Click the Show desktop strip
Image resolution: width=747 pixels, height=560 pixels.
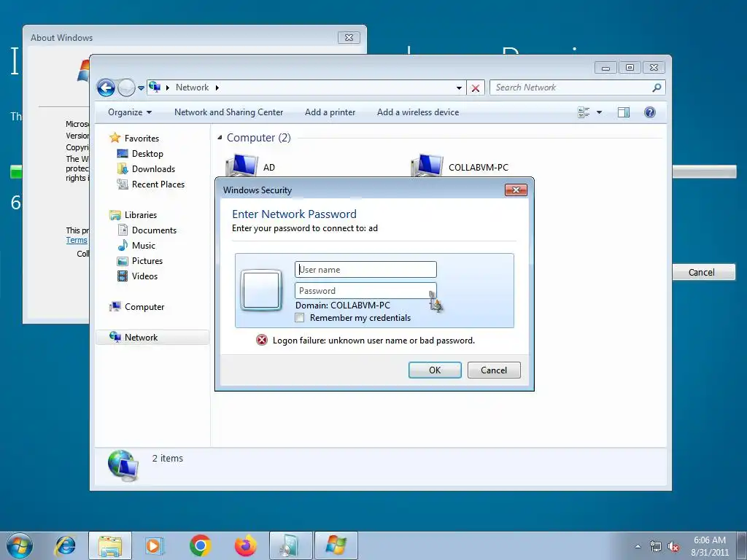click(x=742, y=546)
